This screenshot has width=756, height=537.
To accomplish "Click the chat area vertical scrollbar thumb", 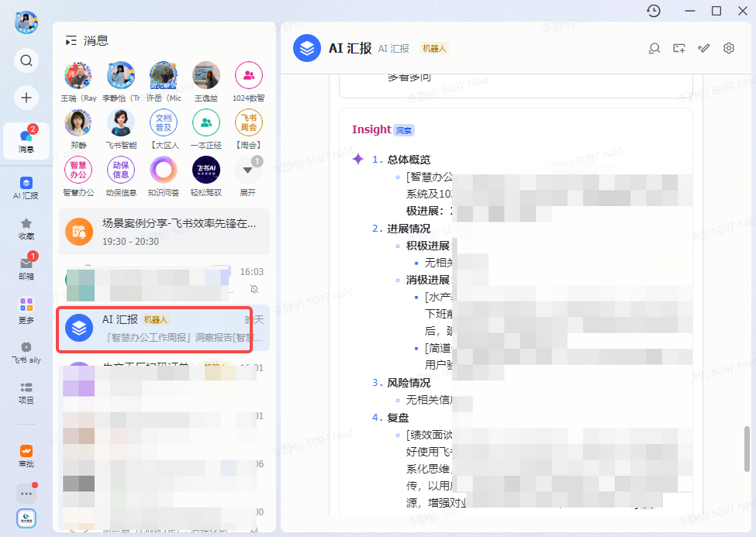I will [747, 448].
